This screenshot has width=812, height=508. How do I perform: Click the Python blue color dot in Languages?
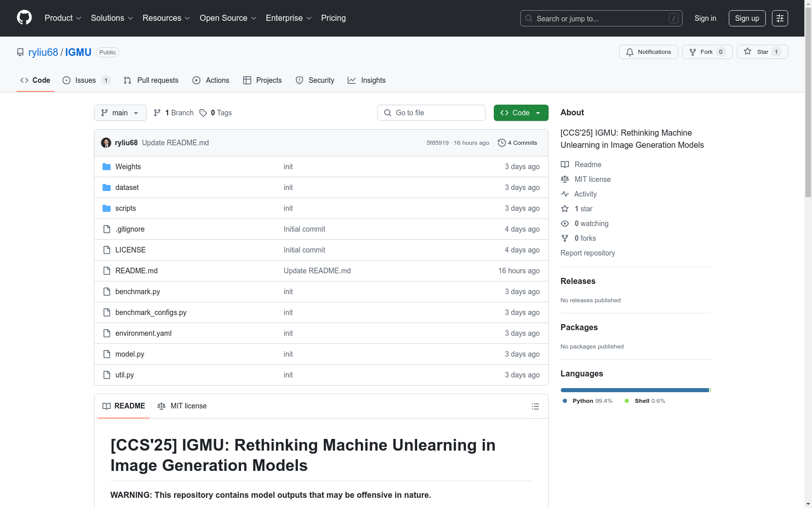565,401
